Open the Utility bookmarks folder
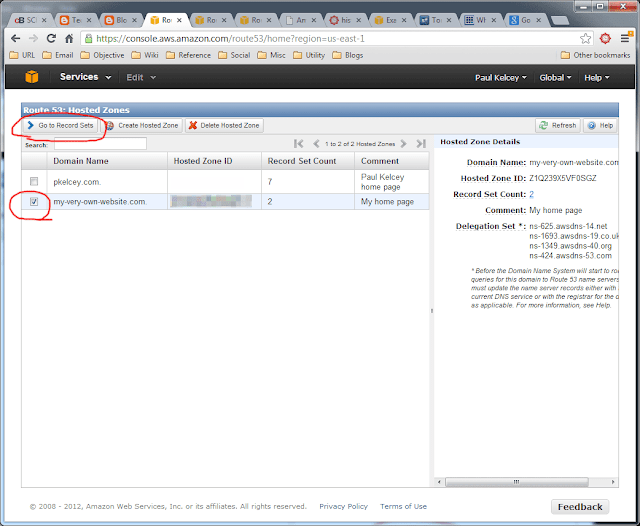640x526 pixels. click(x=309, y=55)
